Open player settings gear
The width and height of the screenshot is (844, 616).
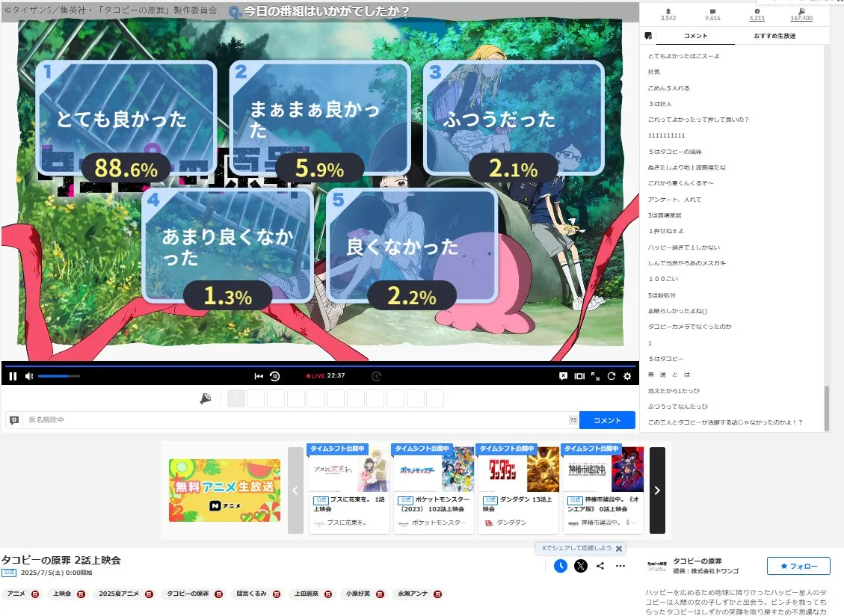tap(627, 376)
